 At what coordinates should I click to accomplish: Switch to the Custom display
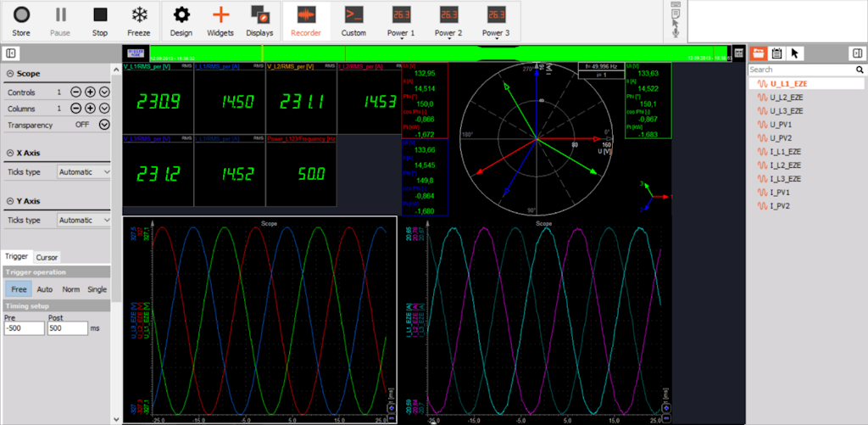click(x=353, y=21)
